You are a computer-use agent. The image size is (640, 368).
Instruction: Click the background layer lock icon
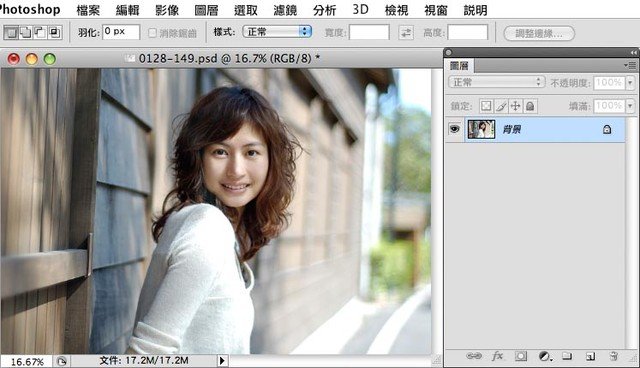[607, 130]
